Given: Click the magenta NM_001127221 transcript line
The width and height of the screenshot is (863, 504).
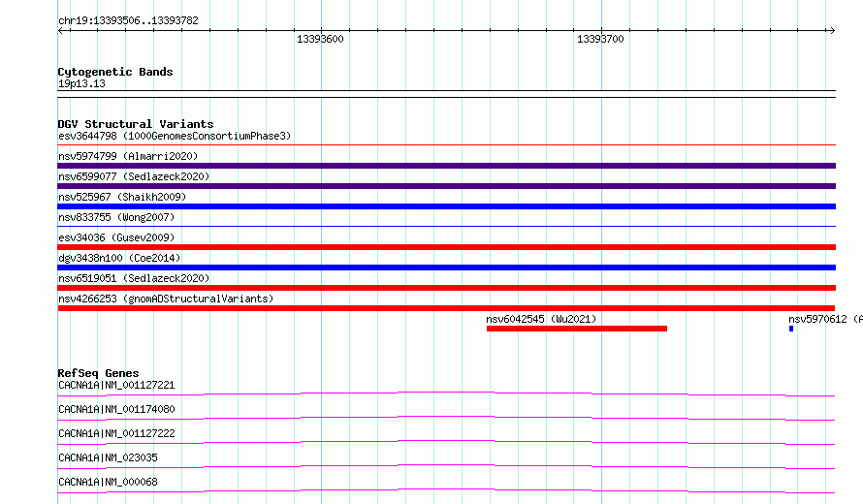Looking at the screenshot, I should 446,394.
